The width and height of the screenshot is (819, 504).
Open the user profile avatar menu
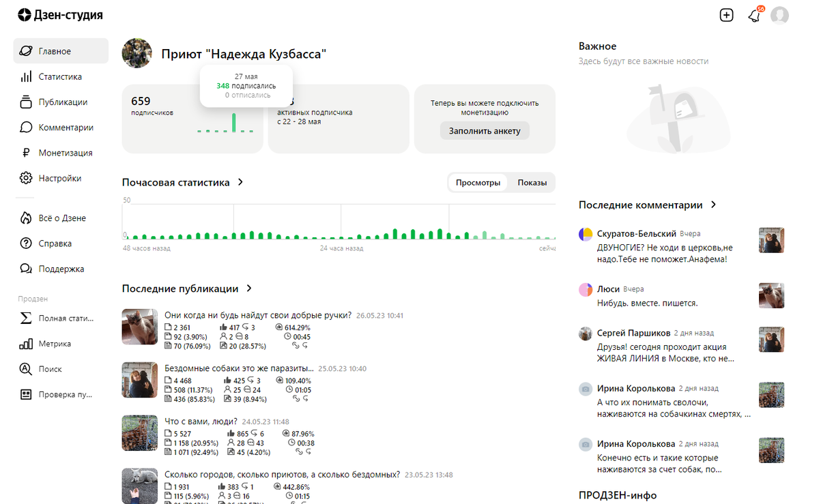779,15
